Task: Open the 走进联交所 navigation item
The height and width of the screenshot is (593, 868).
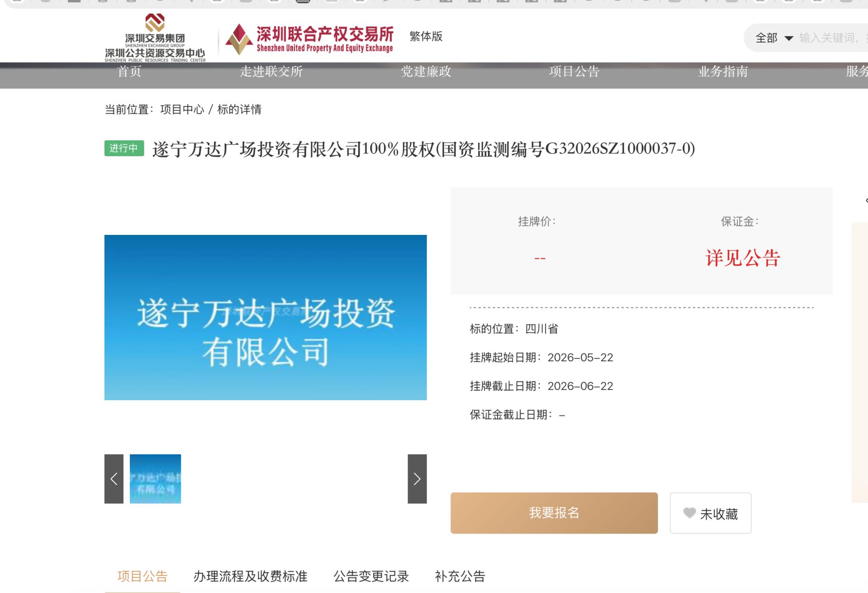Action: click(271, 72)
